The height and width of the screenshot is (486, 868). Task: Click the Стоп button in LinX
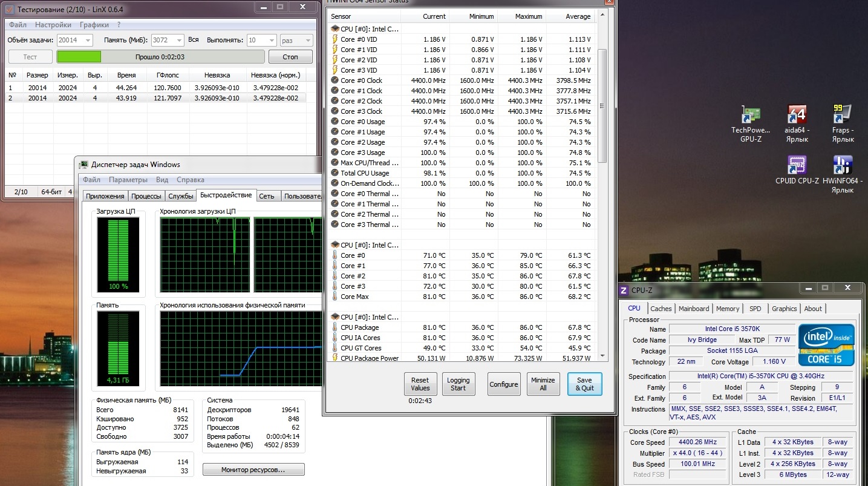290,57
